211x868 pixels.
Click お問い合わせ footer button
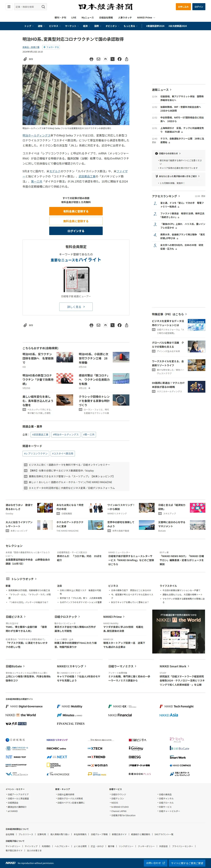tap(155, 863)
